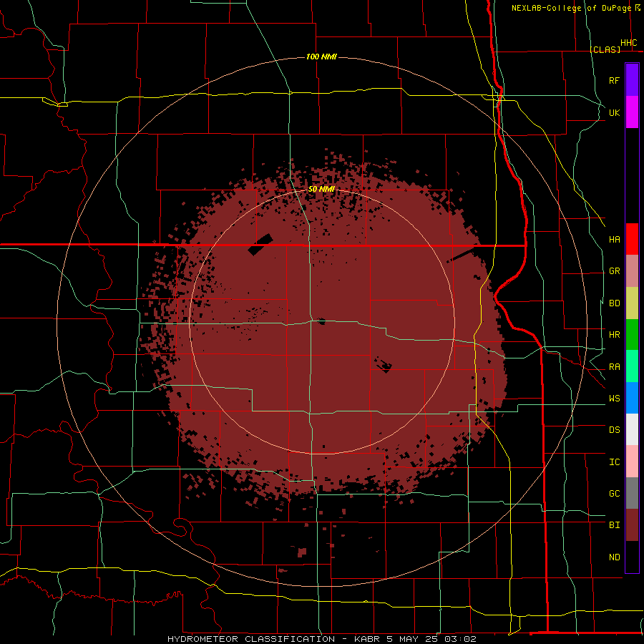Click the GC legend label
This screenshot has width=644, height=644.
point(615,493)
